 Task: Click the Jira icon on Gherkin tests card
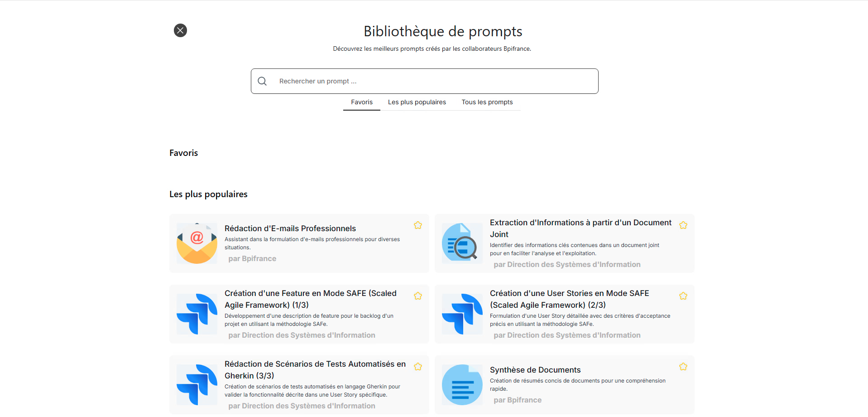point(197,385)
